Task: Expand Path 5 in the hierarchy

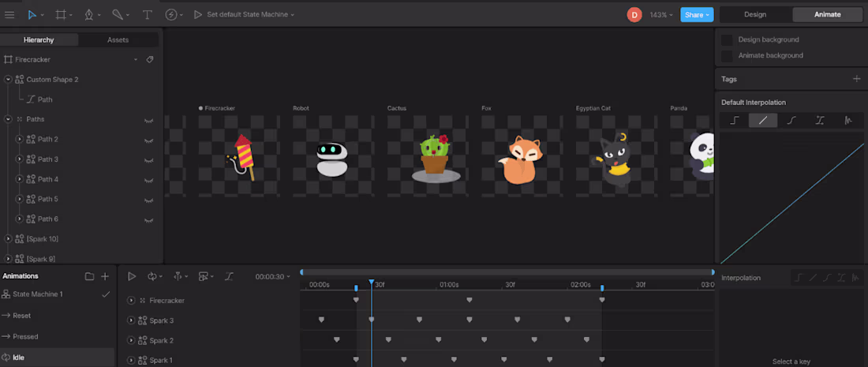Action: pos(20,199)
